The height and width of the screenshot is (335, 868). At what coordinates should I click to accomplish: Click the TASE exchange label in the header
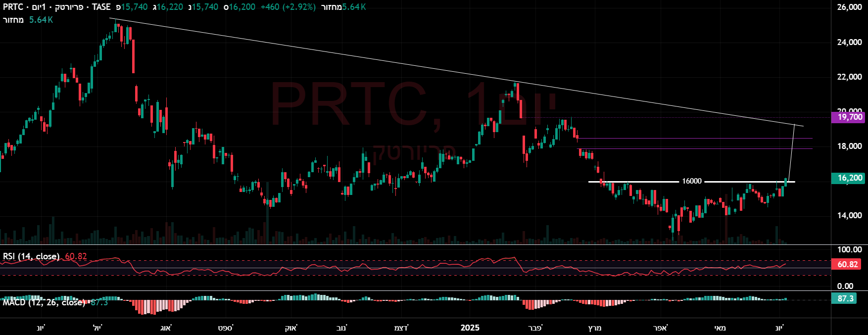pos(101,7)
